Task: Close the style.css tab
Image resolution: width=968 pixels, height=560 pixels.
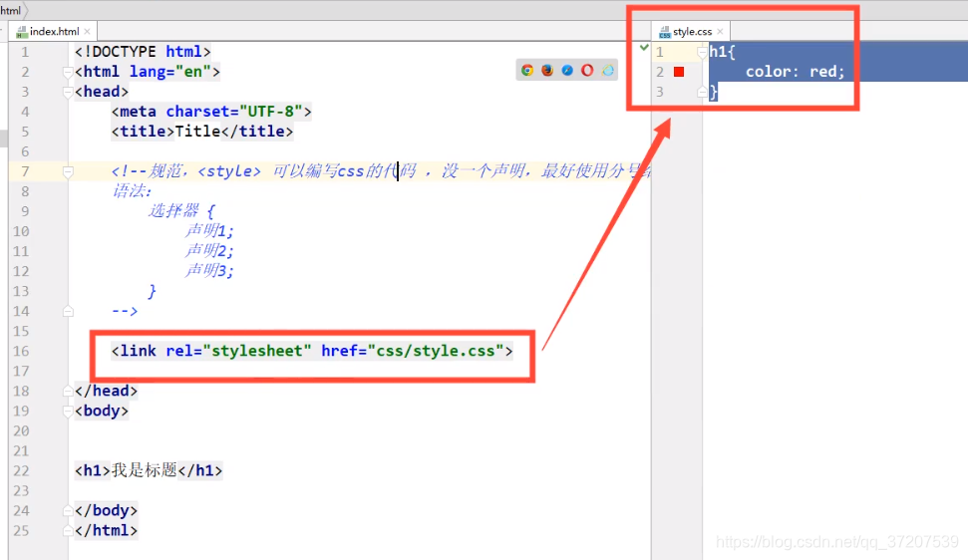Action: point(720,32)
